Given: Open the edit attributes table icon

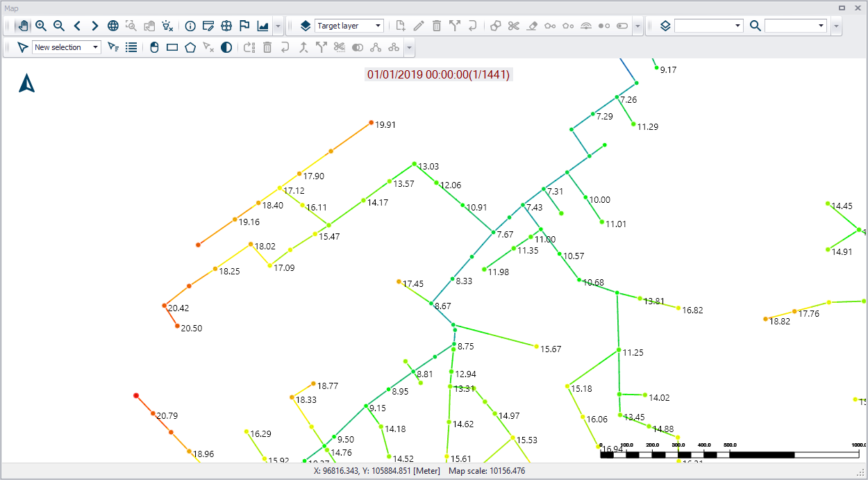Looking at the screenshot, I should [208, 26].
